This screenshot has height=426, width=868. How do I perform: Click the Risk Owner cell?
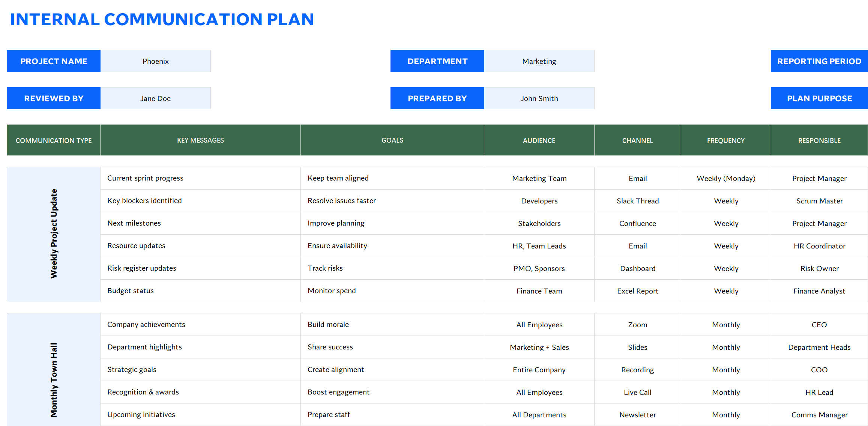(x=820, y=268)
